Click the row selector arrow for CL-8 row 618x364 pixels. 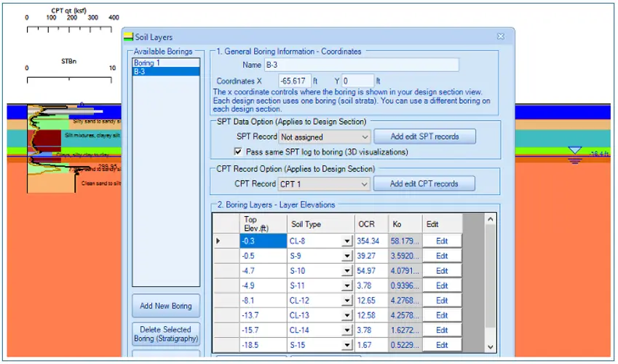[226, 241]
